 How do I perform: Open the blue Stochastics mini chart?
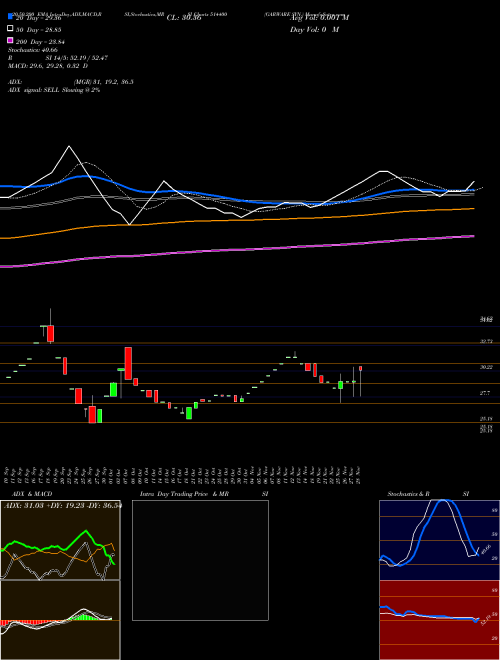(x=440, y=540)
